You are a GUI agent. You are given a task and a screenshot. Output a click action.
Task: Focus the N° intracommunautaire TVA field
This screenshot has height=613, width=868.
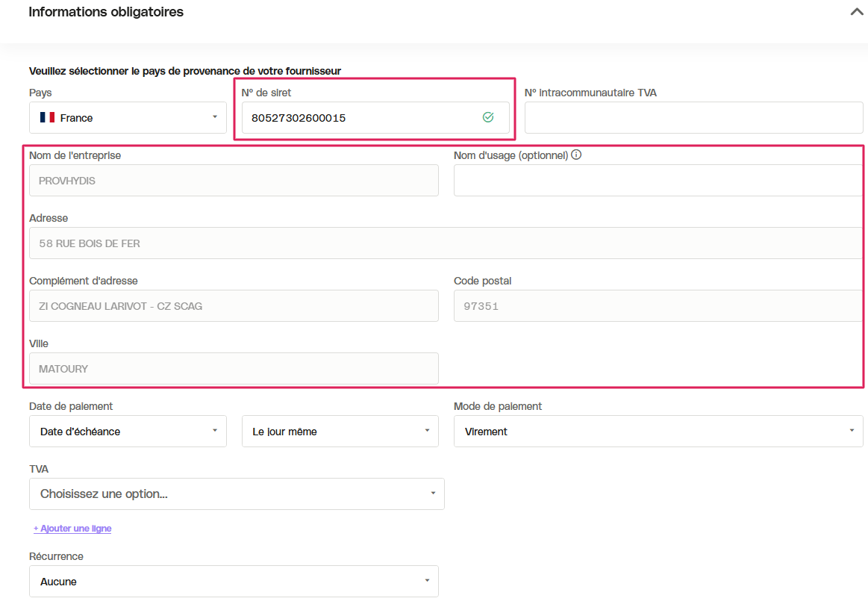click(693, 117)
